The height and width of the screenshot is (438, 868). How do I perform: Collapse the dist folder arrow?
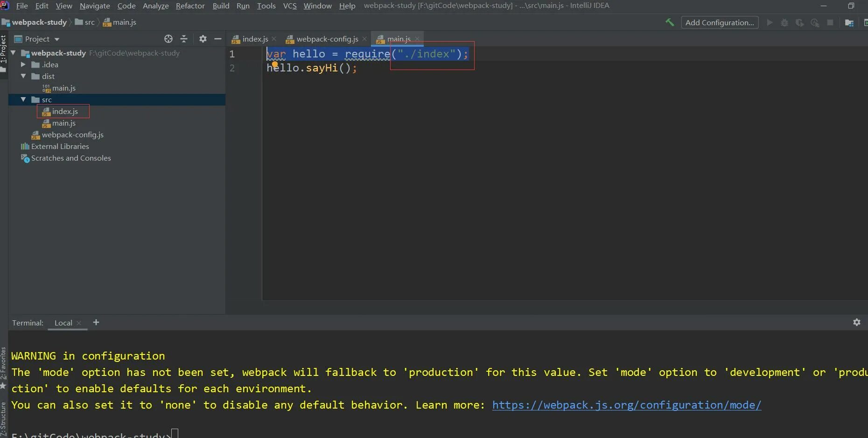[x=23, y=76]
